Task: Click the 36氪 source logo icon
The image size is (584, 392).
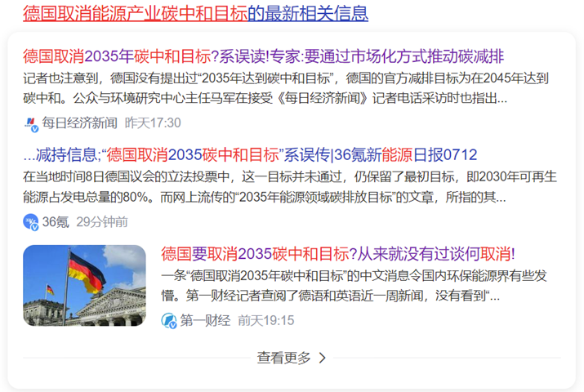Action: tap(31, 221)
